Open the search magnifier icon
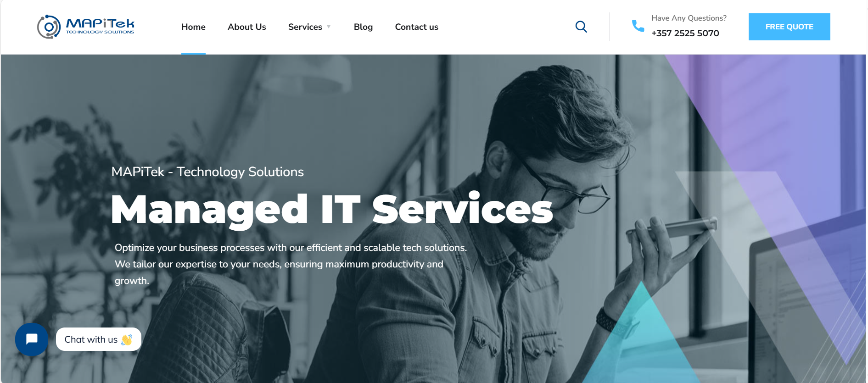This screenshot has height=383, width=868. 581,27
